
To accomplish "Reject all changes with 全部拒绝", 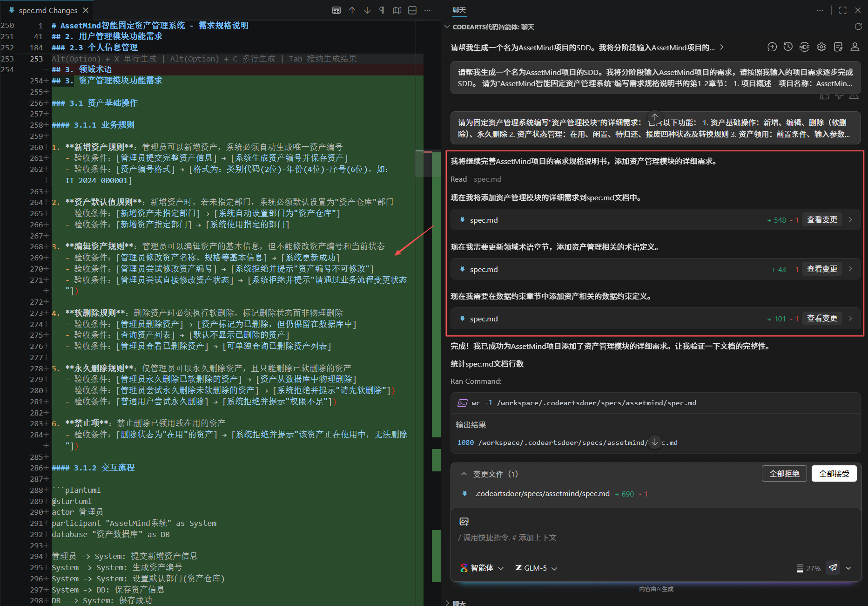I will coord(784,474).
